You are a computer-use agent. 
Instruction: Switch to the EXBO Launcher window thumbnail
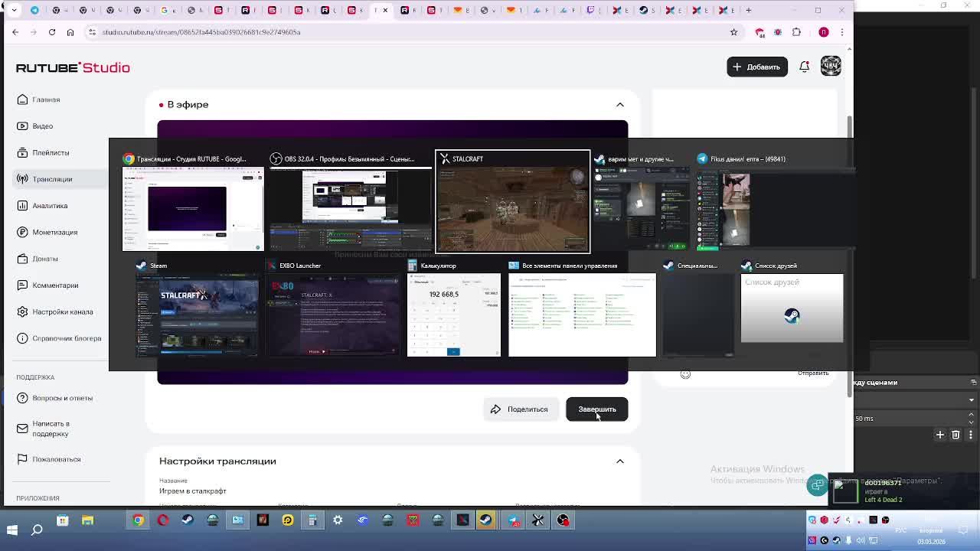[x=333, y=309]
